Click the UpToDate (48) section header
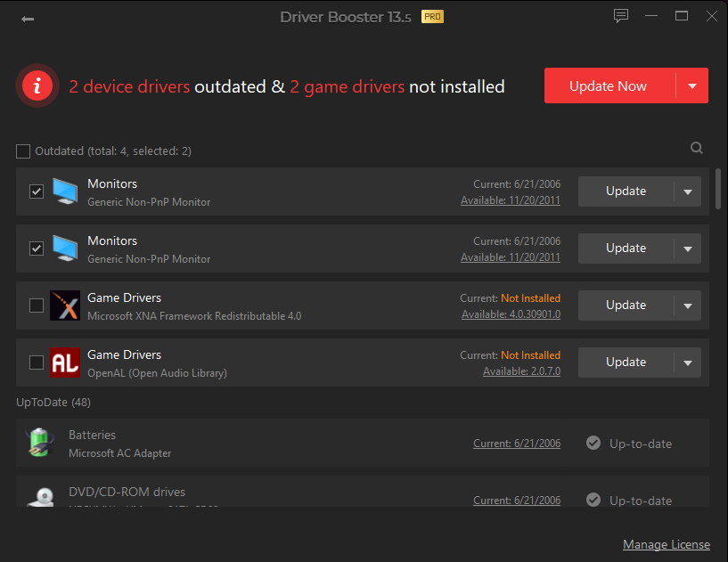Image resolution: width=728 pixels, height=562 pixels. [53, 403]
